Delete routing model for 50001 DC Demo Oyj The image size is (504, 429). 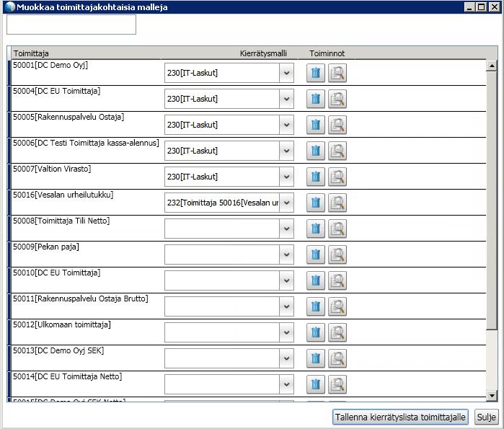(316, 73)
